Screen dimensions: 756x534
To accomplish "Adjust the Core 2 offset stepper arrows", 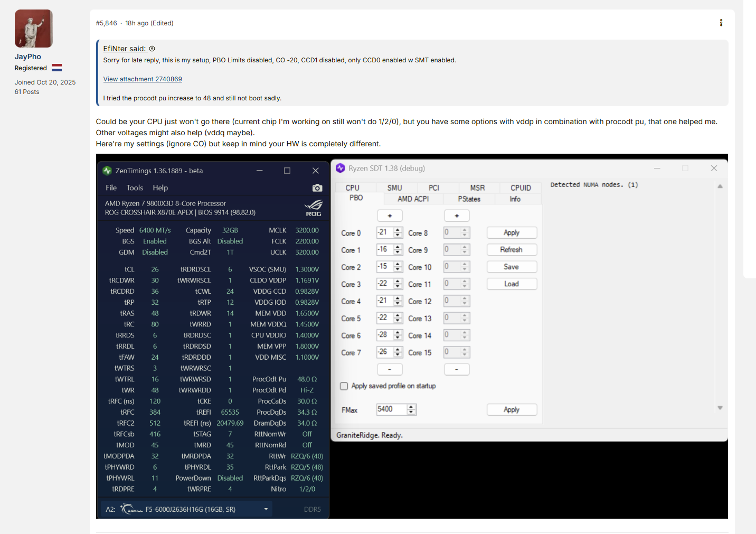I will [398, 267].
